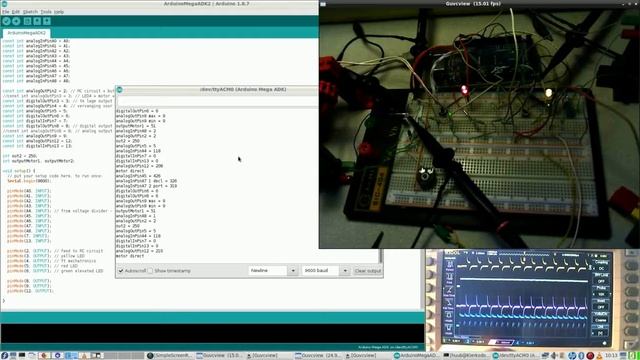Viewport: 640px width, 360px height.
Task: Click the Verify sketch checkmark icon
Action: tap(6, 21)
